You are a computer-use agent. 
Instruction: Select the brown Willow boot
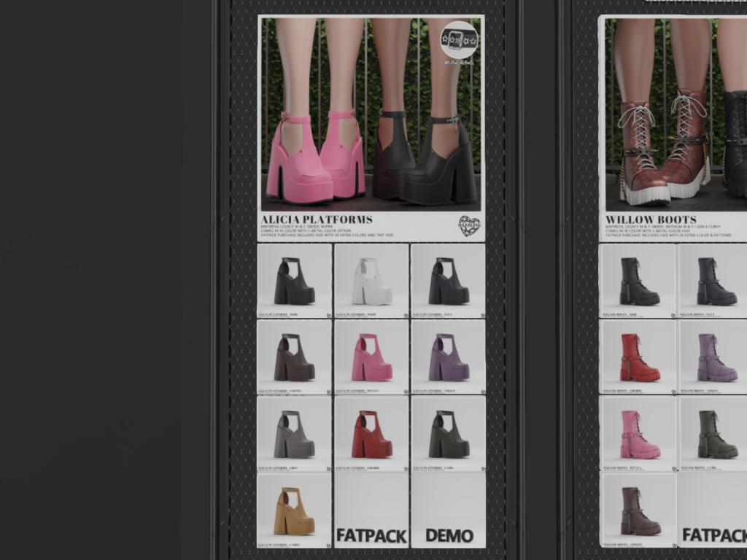point(637,510)
